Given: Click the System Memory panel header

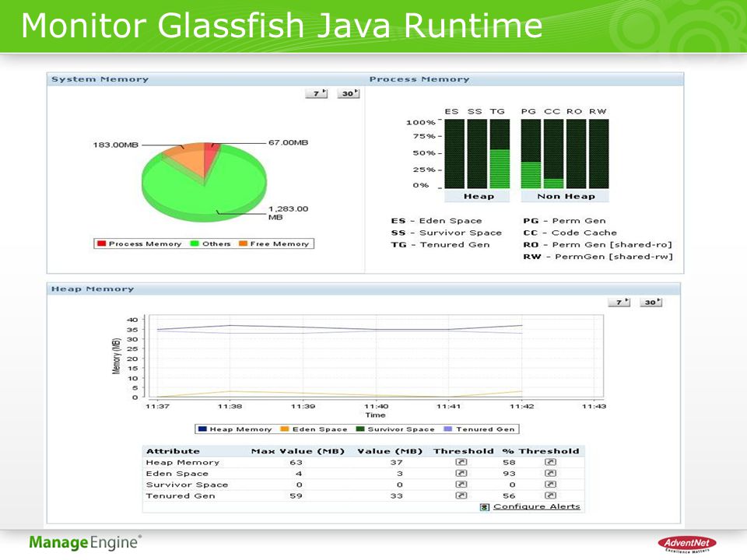Looking at the screenshot, I should [x=100, y=79].
